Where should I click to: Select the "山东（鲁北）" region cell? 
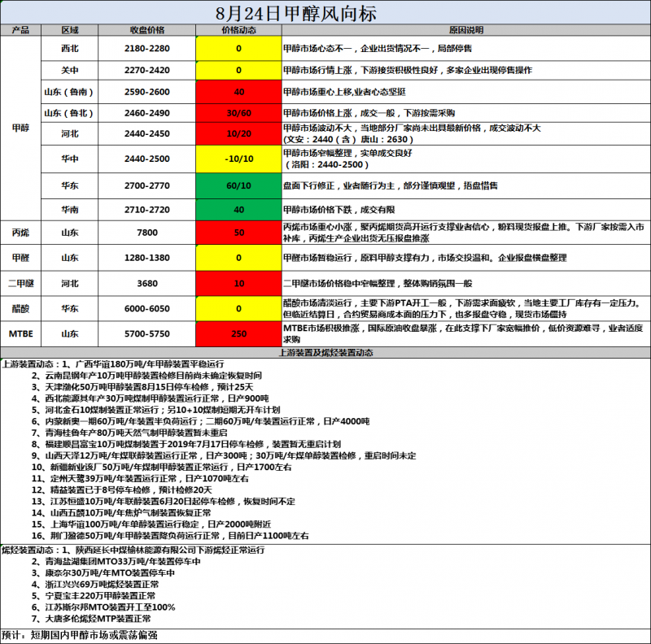[70, 113]
